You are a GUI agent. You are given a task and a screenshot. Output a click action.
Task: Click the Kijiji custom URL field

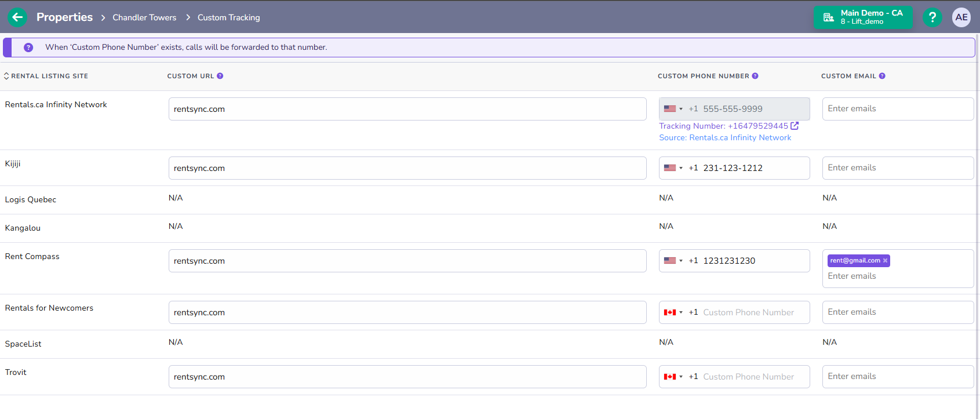tap(407, 168)
